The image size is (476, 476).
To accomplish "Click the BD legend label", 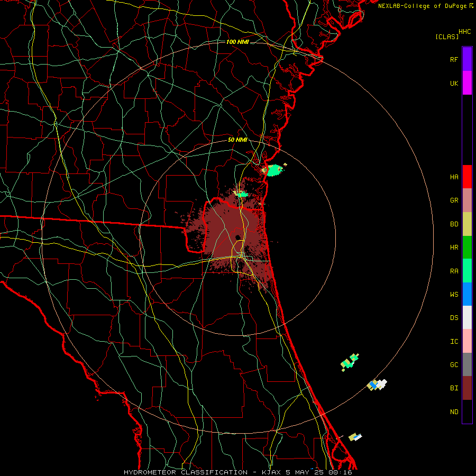I will click(454, 224).
